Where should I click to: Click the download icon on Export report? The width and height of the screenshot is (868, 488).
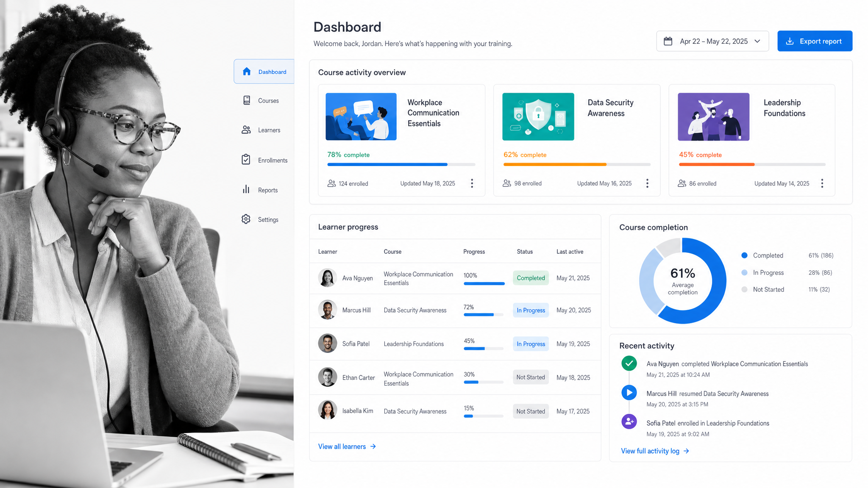790,41
